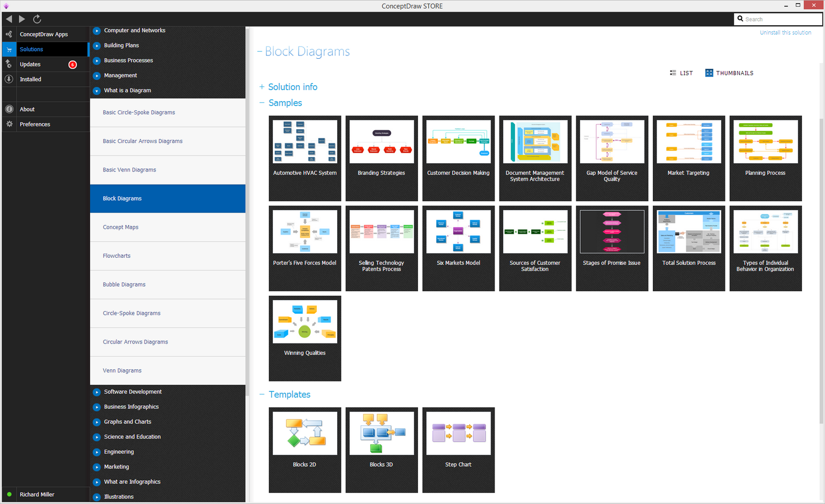Image resolution: width=825 pixels, height=504 pixels.
Task: Click the List view icon
Action: click(x=673, y=73)
